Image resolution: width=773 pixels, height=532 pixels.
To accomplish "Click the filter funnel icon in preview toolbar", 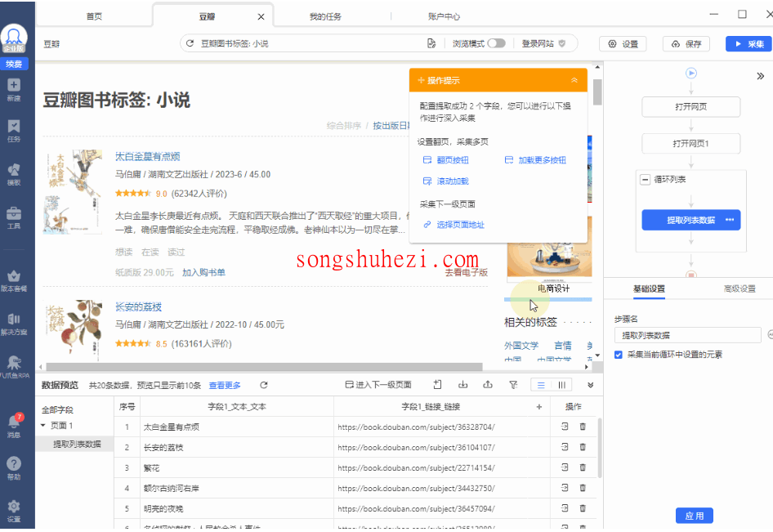I will pyautogui.click(x=513, y=385).
